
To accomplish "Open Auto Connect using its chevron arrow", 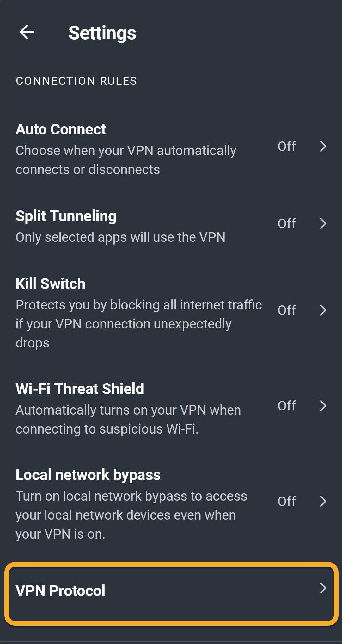I will click(x=323, y=146).
